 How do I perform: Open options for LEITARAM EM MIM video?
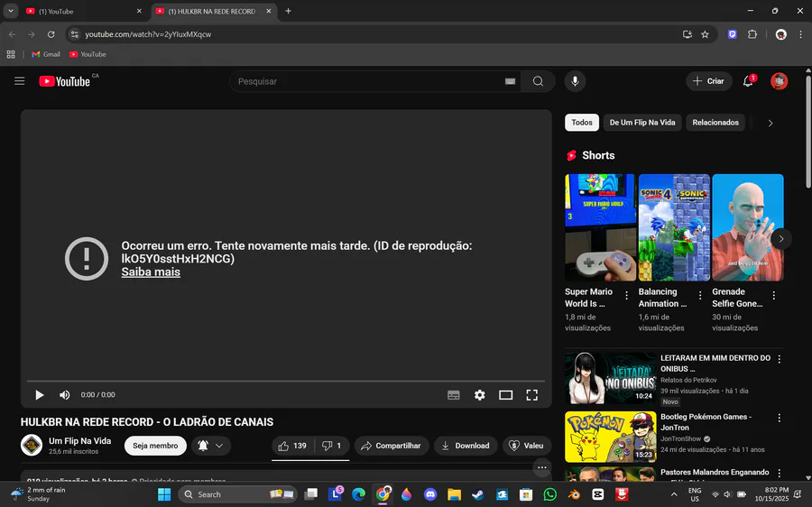780,359
